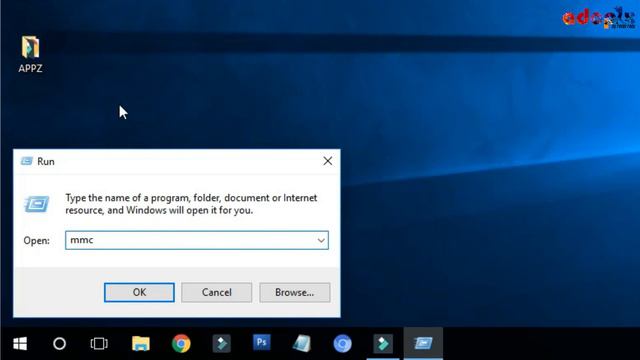The height and width of the screenshot is (360, 640).
Task: Switch to the running Filmora taskbar app
Action: tap(382, 344)
